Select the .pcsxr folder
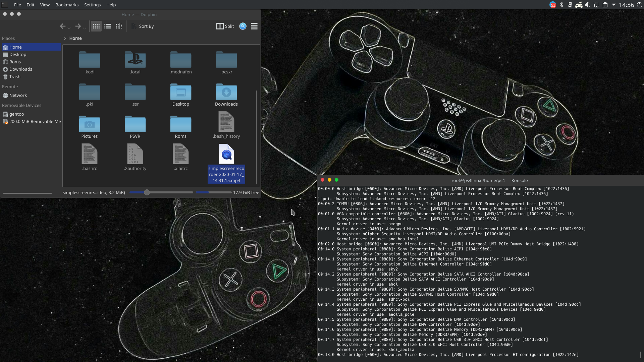The height and width of the screenshot is (362, 644). [226, 63]
